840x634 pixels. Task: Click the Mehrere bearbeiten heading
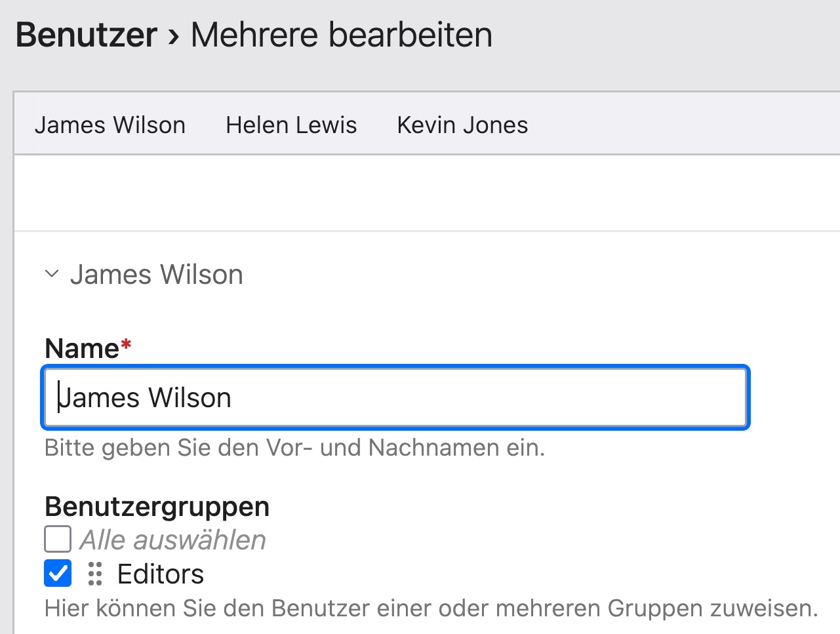coord(341,35)
